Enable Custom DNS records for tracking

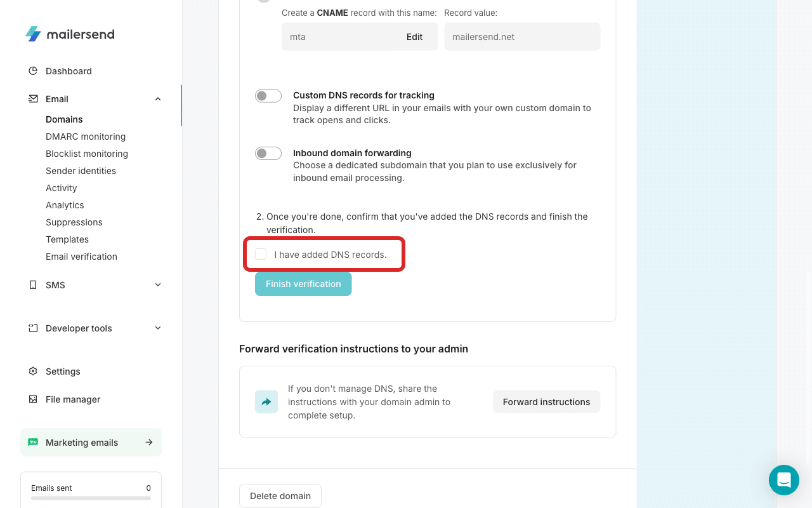[x=268, y=95]
